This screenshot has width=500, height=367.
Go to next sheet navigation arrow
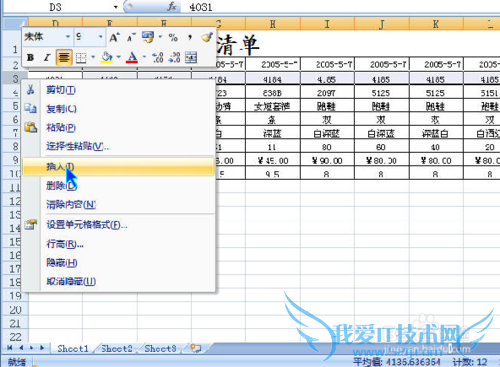[31, 348]
